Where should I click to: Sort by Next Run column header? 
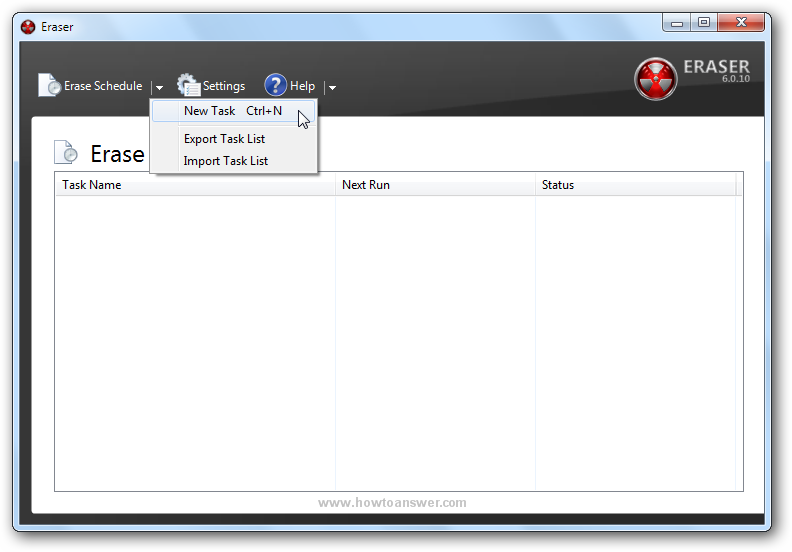click(435, 185)
